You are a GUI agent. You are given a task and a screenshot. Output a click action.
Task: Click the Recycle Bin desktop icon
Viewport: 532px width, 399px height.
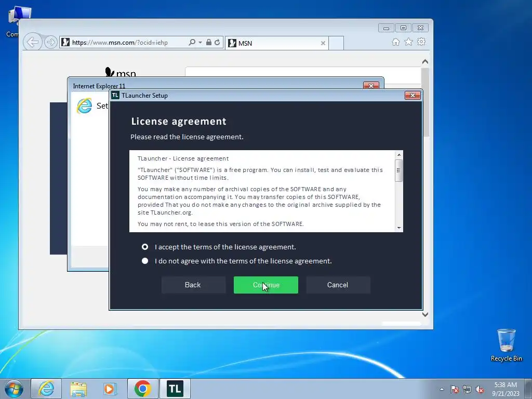point(506,345)
